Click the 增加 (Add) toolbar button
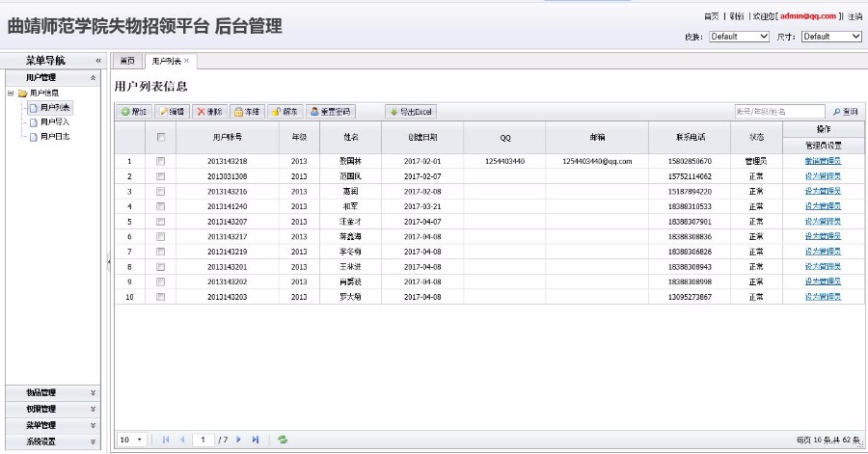868x454 pixels. tap(134, 112)
